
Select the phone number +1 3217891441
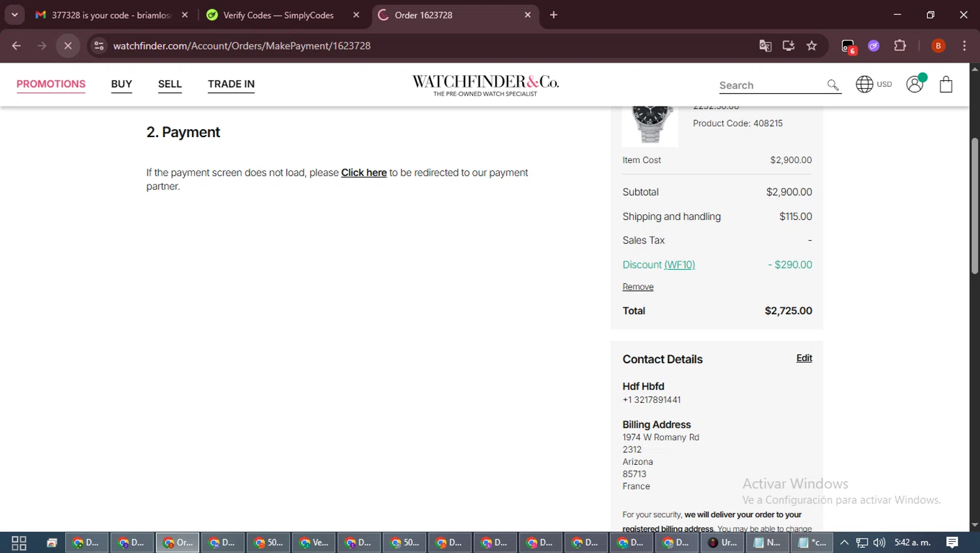(x=651, y=400)
